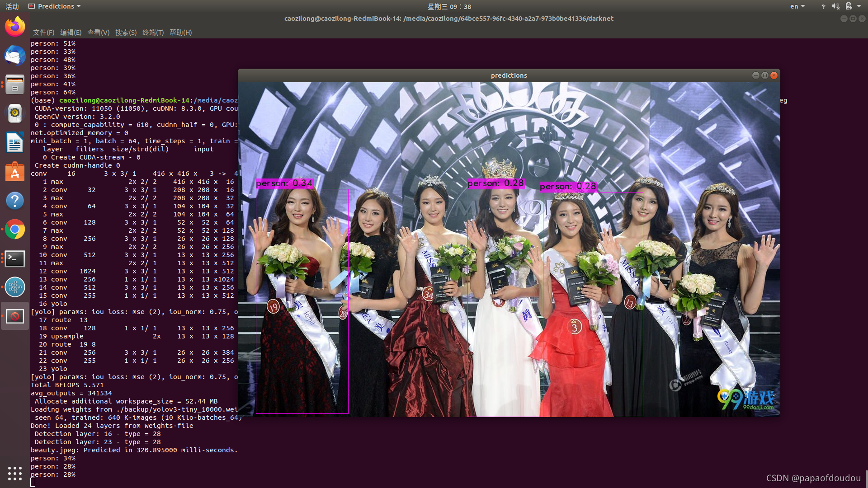Screen dimensions: 868x488
Task: Open the 编辑(E) terminal menu
Action: [71, 33]
